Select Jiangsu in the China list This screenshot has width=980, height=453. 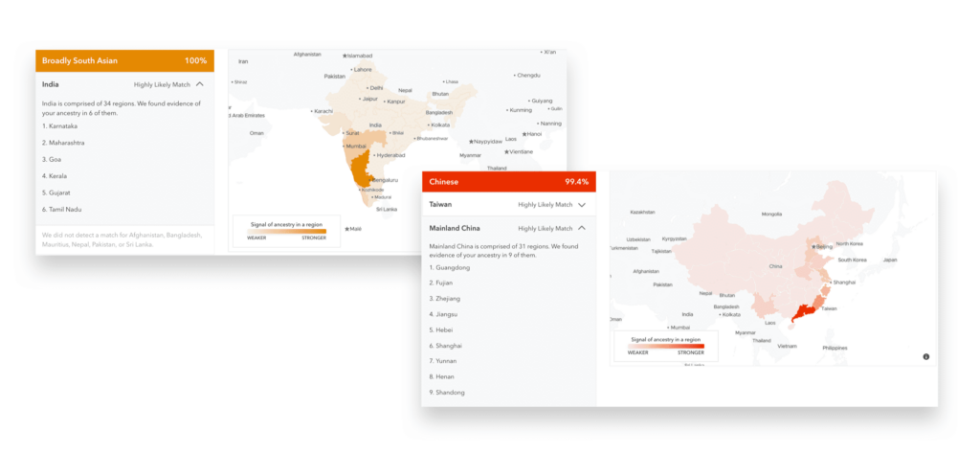444,314
